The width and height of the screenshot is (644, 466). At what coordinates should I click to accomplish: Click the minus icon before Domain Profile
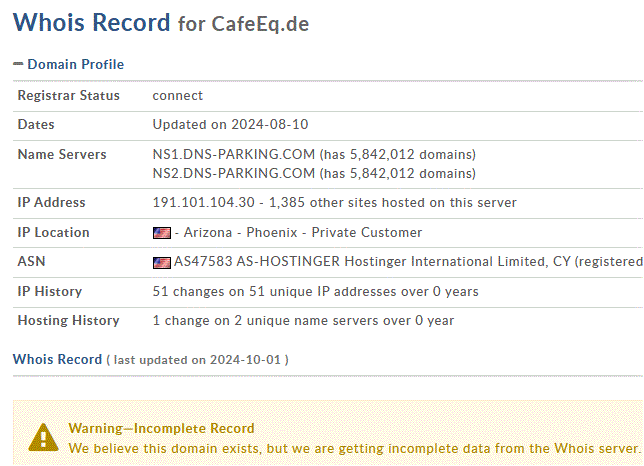18,64
